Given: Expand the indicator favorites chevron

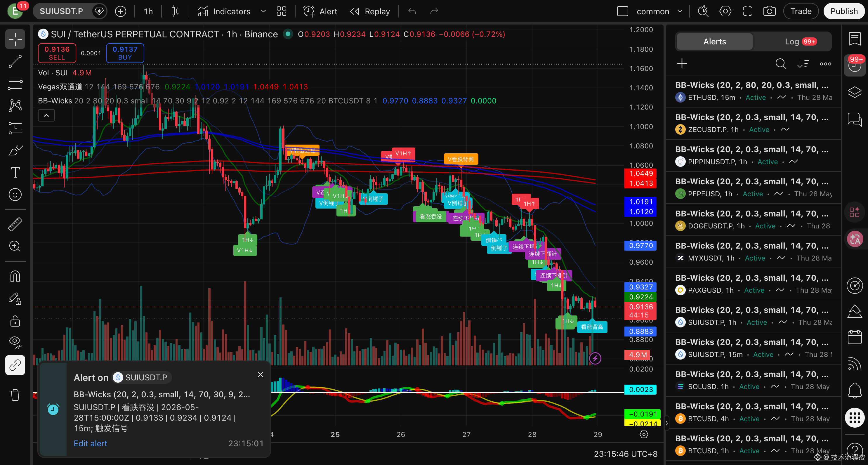Looking at the screenshot, I should pyautogui.click(x=263, y=11).
